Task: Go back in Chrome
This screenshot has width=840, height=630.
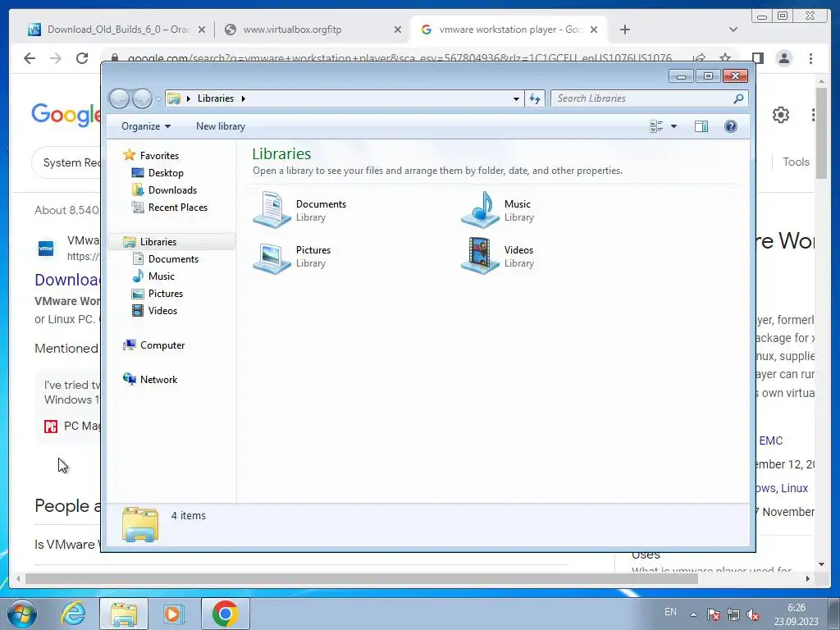Action: [30, 58]
